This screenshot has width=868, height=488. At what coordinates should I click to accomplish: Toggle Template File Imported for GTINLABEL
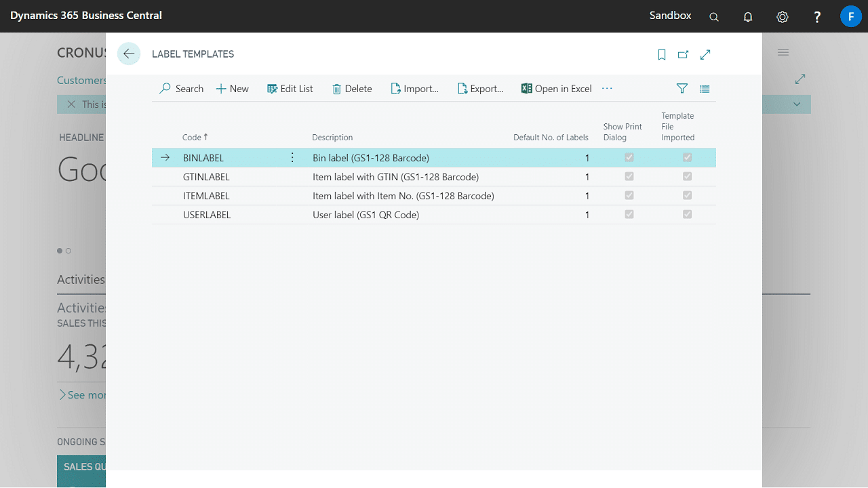tap(688, 177)
